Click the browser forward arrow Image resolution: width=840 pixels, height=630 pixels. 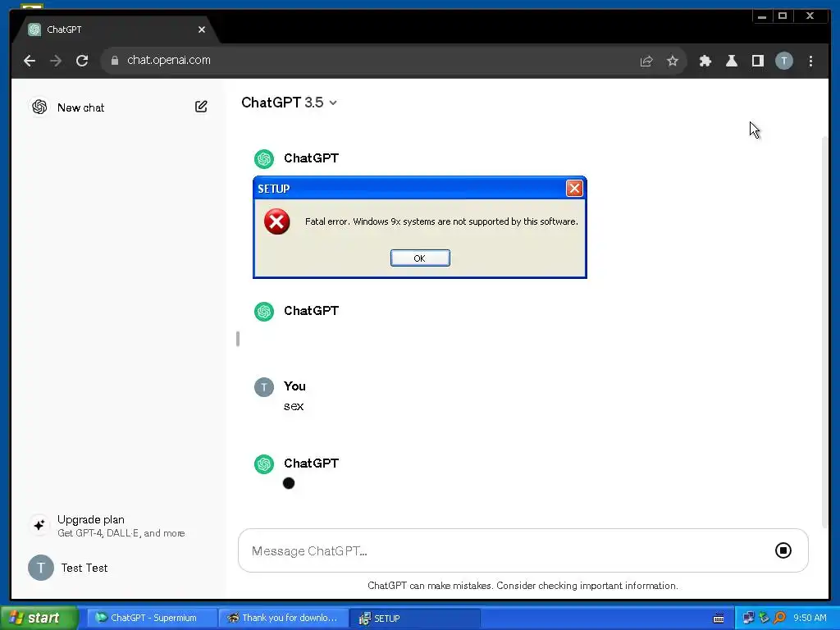tap(56, 61)
